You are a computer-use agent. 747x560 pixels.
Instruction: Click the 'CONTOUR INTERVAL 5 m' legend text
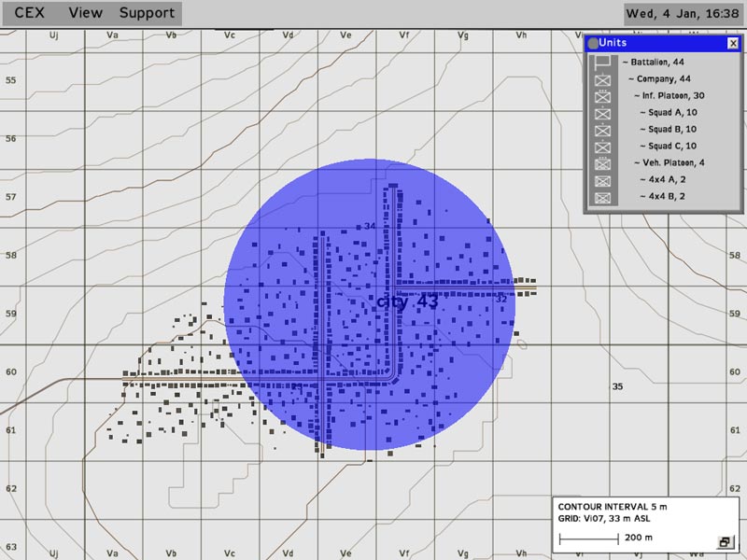click(x=613, y=507)
